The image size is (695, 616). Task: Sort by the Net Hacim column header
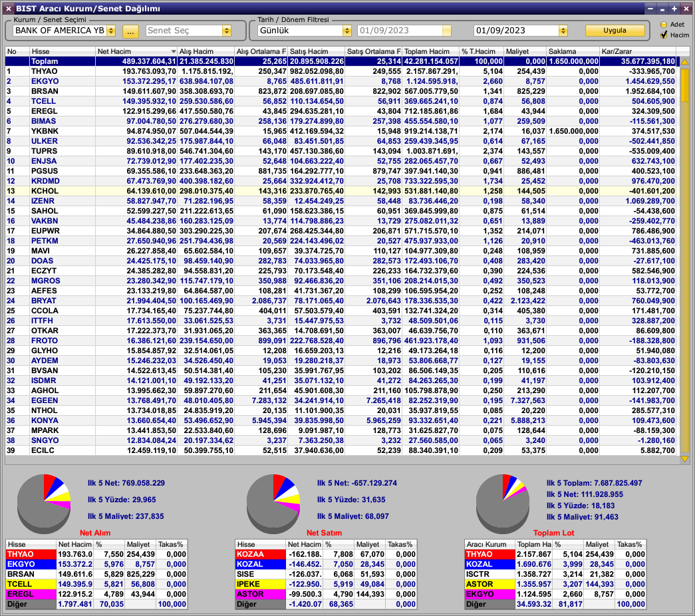(136, 51)
